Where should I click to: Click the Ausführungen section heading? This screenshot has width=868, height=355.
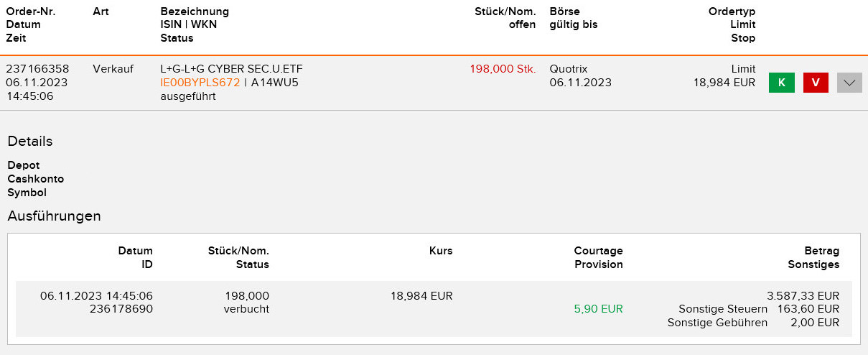(54, 216)
